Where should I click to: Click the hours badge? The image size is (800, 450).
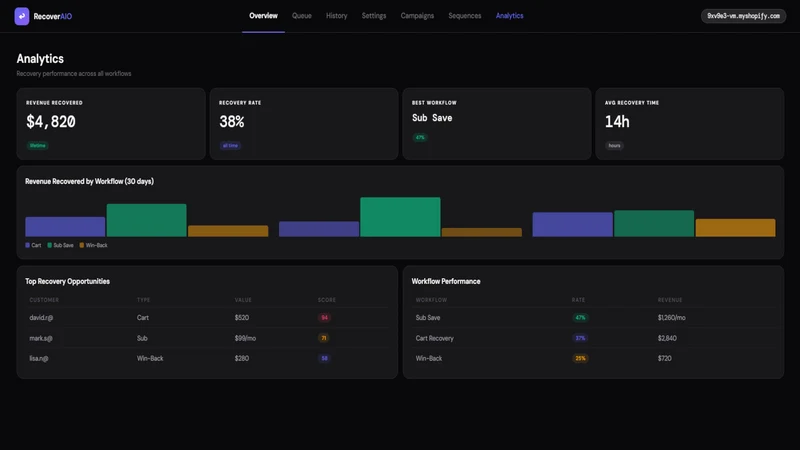[614, 145]
